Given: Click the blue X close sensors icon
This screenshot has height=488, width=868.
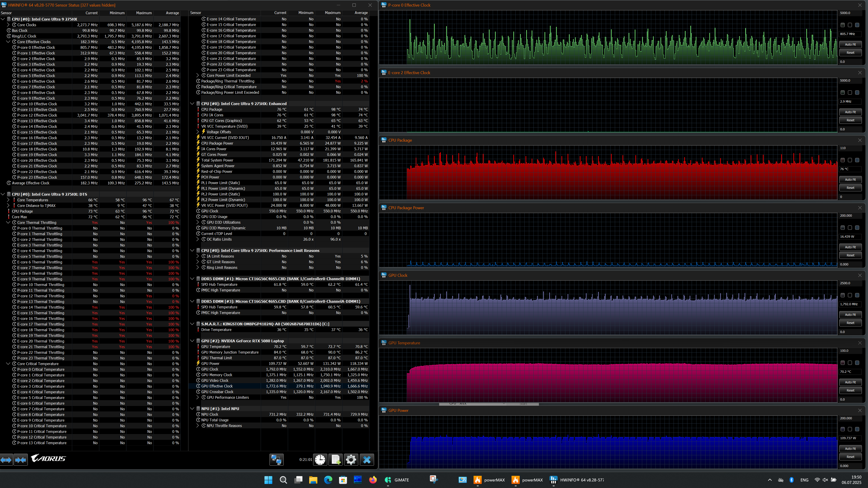Looking at the screenshot, I should (x=367, y=460).
